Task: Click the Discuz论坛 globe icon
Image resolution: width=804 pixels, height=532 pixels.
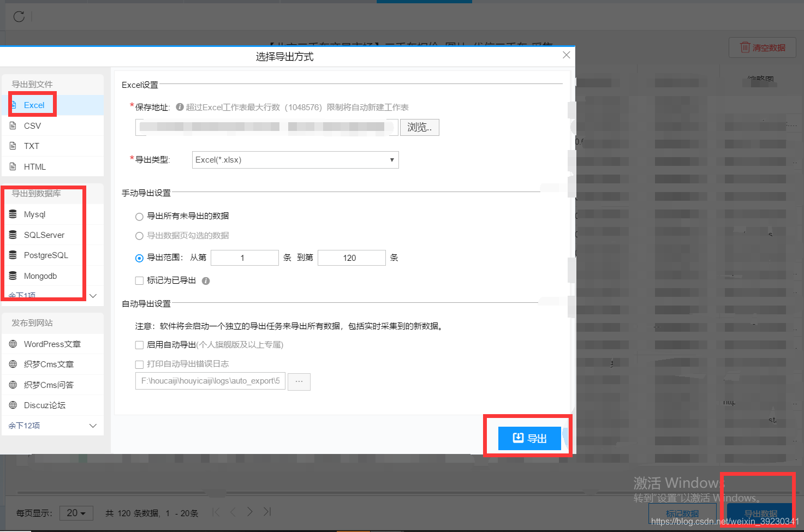Action: coord(13,405)
